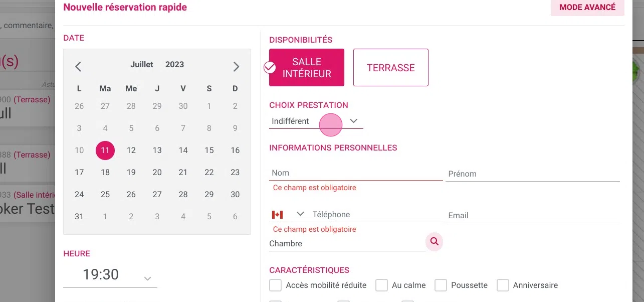Viewport: 644px width, 302px height.
Task: Go to next month in calendar
Action: [236, 66]
